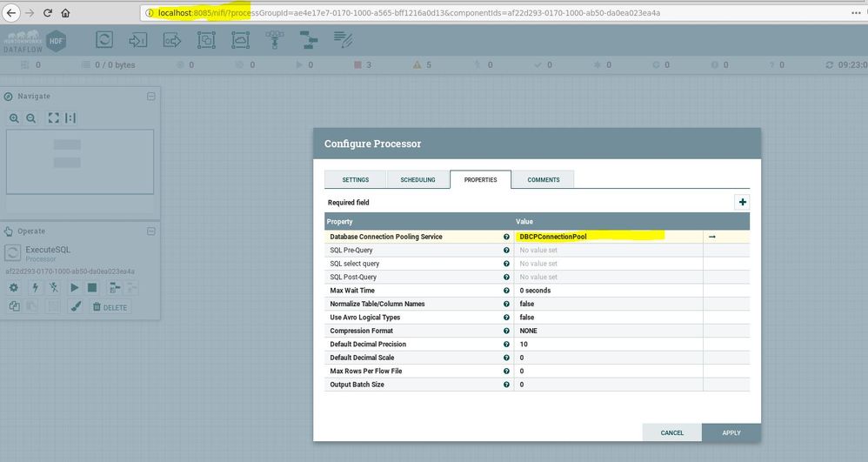The image size is (868, 462).
Task: Click the Apply button
Action: point(731,432)
